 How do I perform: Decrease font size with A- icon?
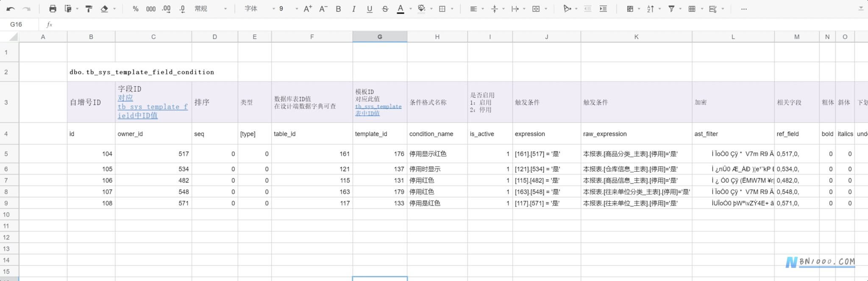coord(323,9)
